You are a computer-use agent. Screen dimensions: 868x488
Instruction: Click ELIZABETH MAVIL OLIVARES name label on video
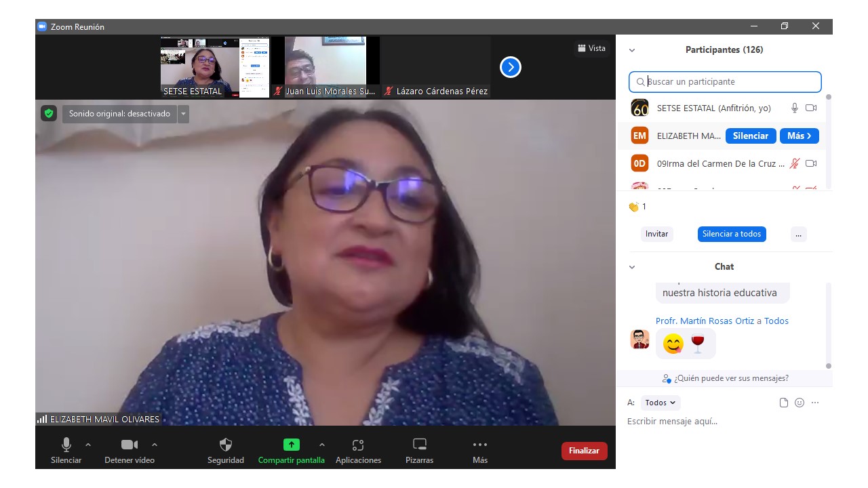pyautogui.click(x=104, y=419)
